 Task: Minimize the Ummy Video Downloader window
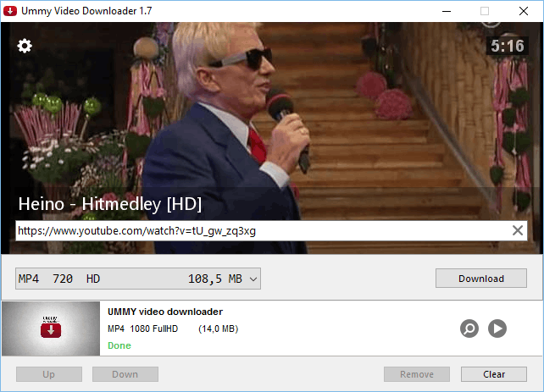point(447,11)
